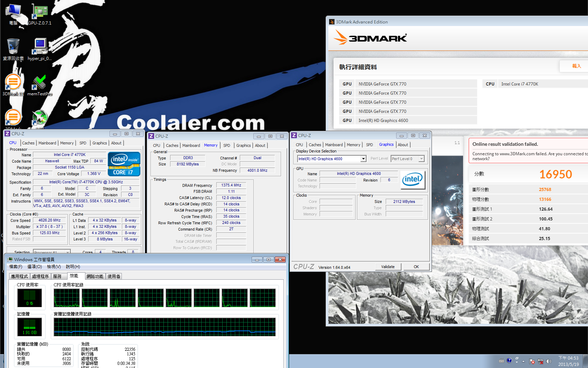This screenshot has width=588, height=368.
Task: Open the Perf Level dropdown
Action: click(x=421, y=159)
